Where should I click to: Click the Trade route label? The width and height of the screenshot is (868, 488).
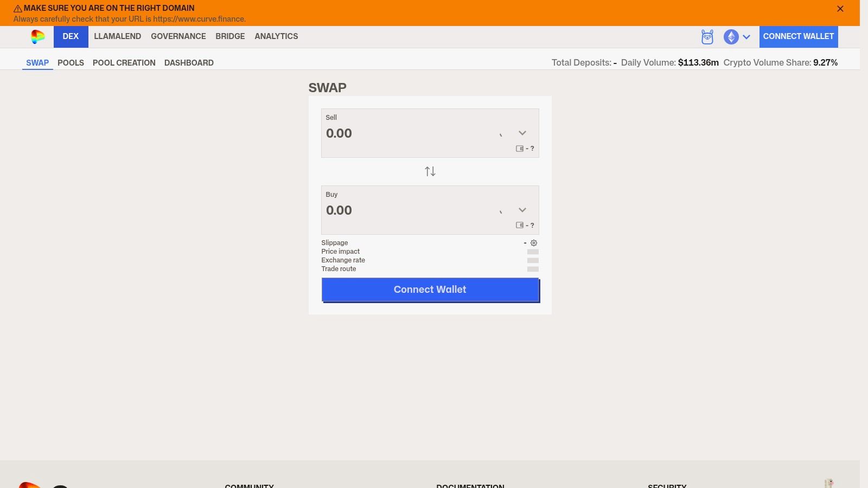click(x=339, y=269)
